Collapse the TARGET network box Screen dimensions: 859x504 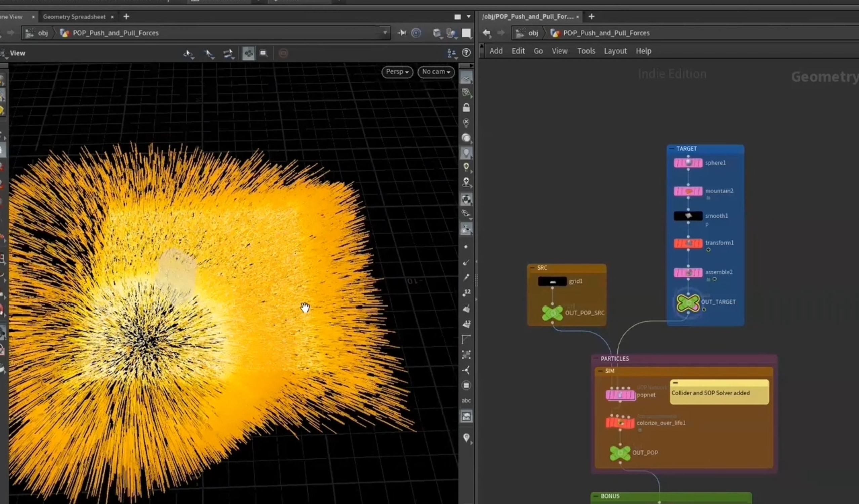click(671, 148)
